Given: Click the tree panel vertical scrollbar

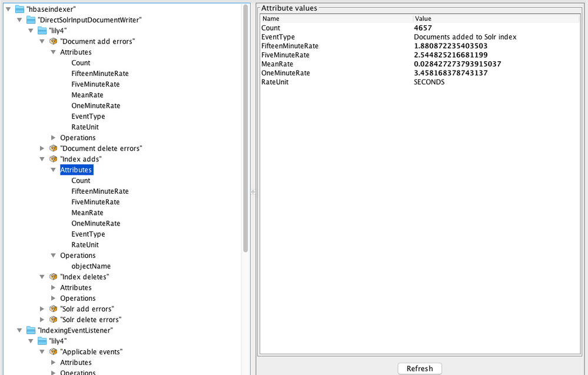Looking at the screenshot, I should click(x=245, y=128).
